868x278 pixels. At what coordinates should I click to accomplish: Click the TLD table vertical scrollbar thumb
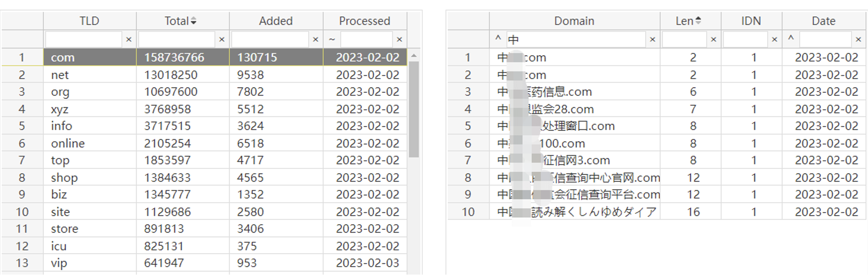pos(414,109)
